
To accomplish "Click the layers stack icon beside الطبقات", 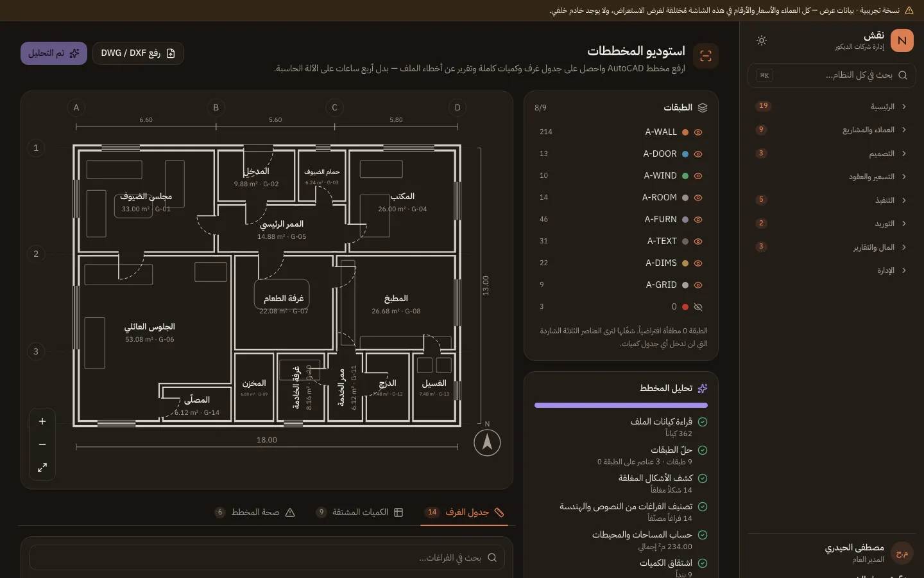I will 703,108.
